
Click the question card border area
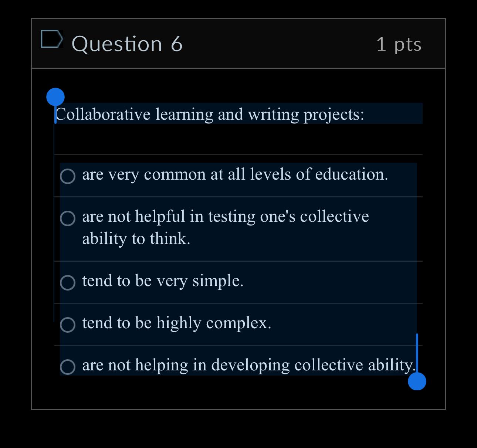[x=33, y=222]
